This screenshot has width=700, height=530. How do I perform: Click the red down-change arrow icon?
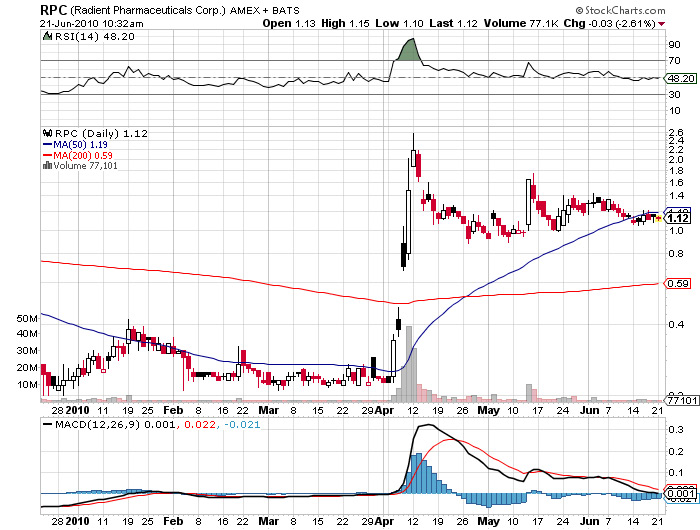[661, 24]
